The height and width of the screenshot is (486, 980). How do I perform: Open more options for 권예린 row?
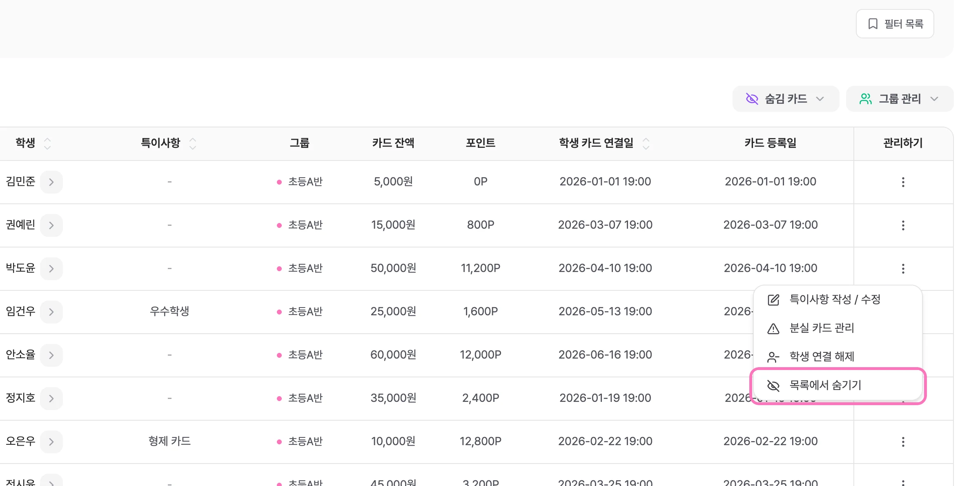click(903, 225)
